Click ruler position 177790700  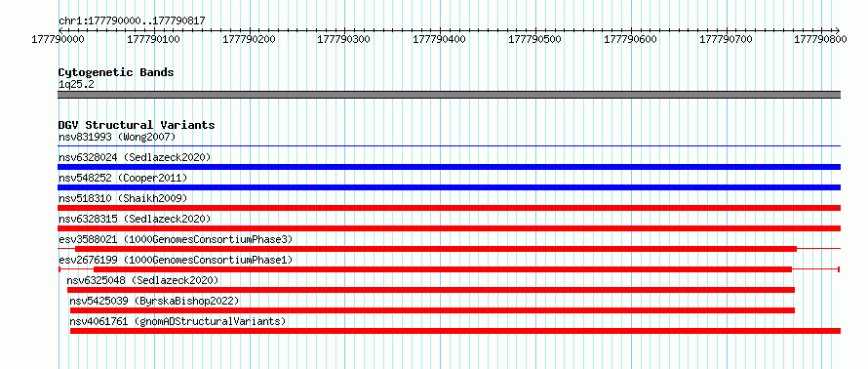coord(727,39)
